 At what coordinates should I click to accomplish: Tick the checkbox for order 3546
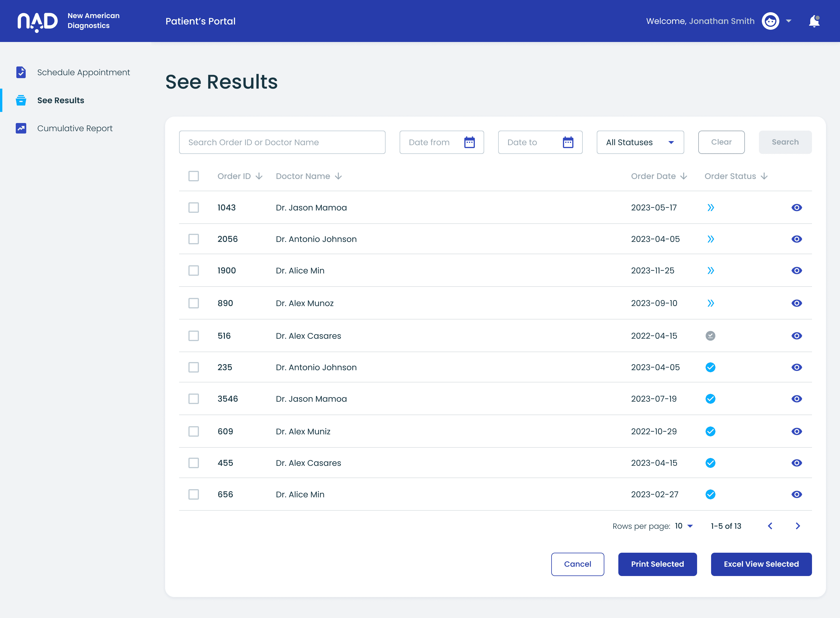coord(194,399)
